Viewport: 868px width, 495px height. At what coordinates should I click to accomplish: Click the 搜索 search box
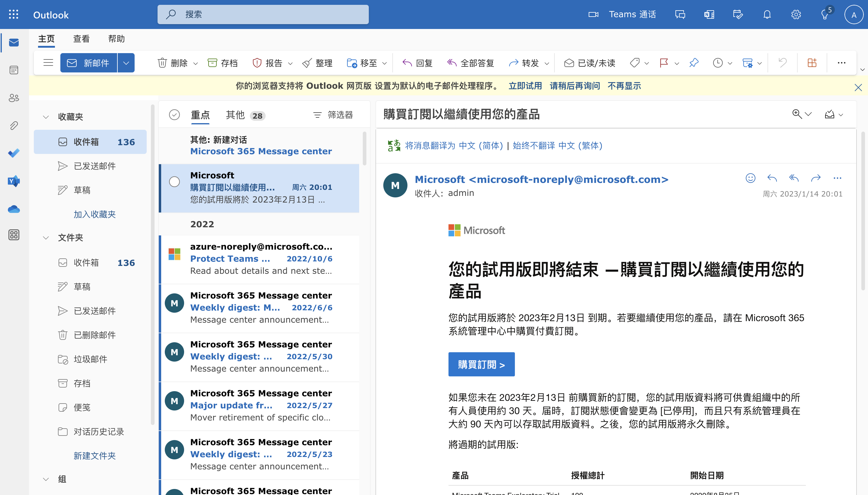click(263, 14)
